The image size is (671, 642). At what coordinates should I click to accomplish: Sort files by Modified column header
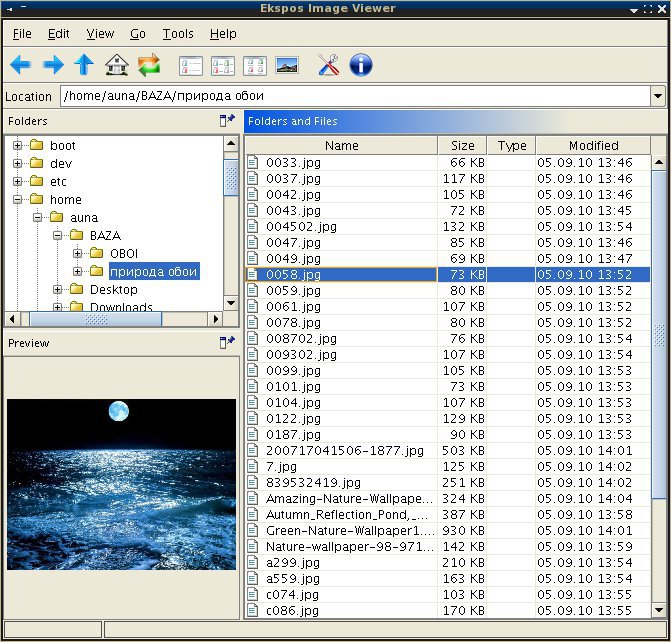click(593, 146)
